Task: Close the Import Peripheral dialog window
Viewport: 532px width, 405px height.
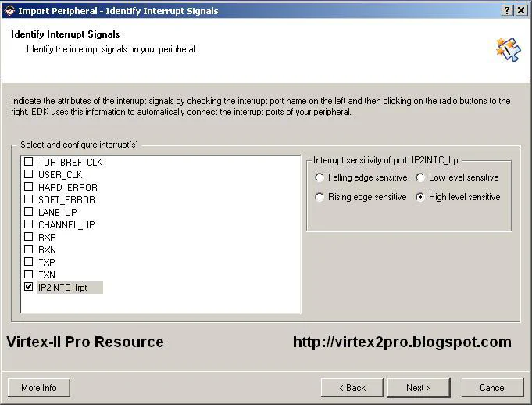Action: [x=522, y=11]
